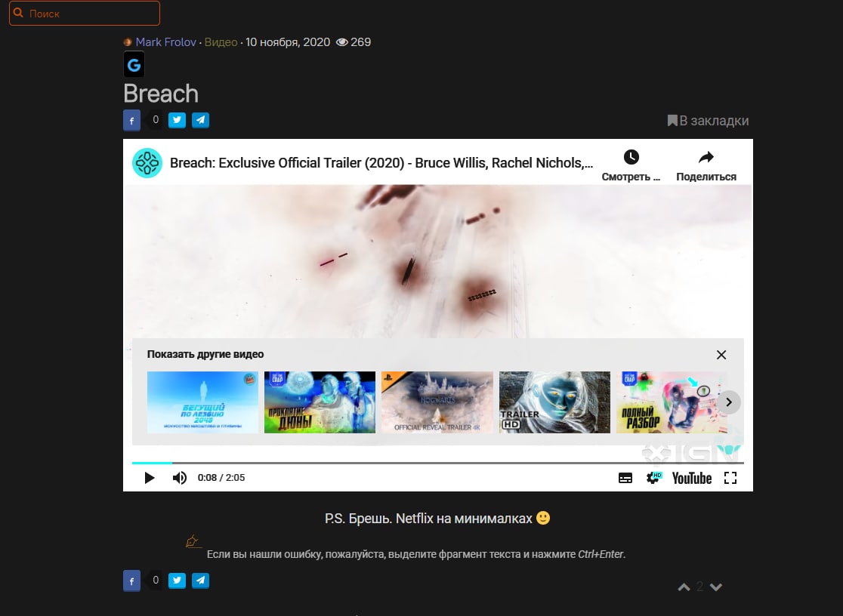This screenshot has height=616, width=843.
Task: Open the TRAILER HD video thumbnail
Action: point(555,402)
